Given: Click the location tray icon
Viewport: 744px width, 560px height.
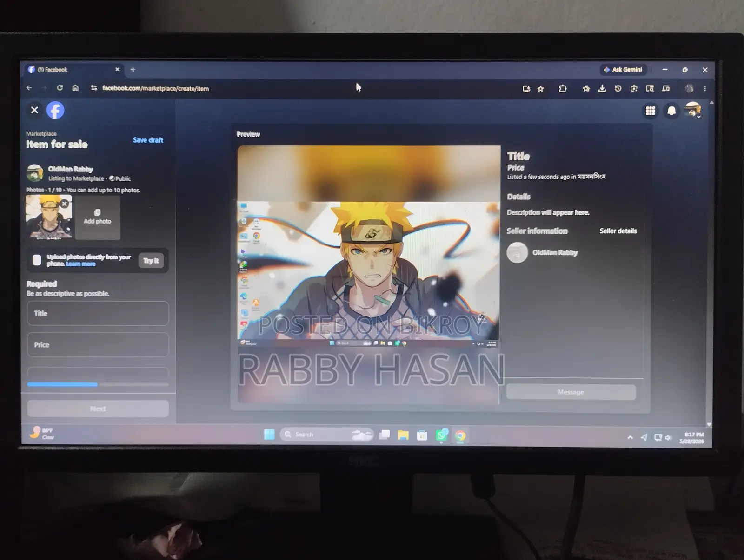Looking at the screenshot, I should tap(644, 437).
